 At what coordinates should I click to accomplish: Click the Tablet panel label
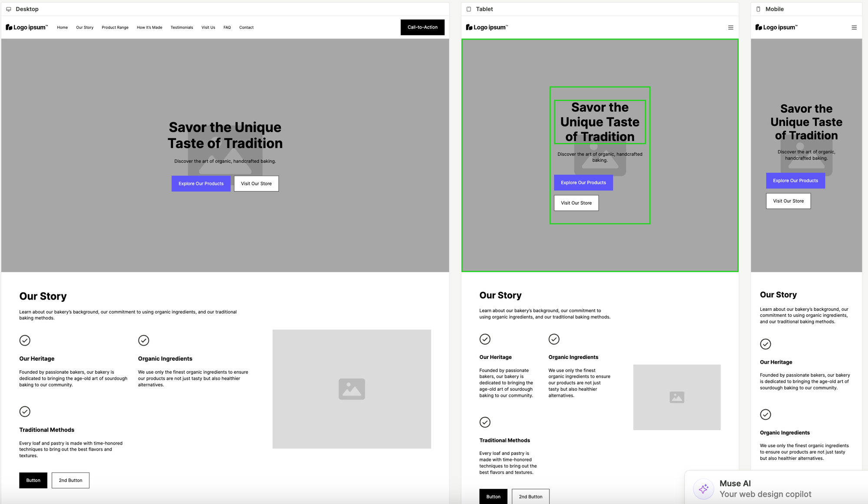[484, 9]
